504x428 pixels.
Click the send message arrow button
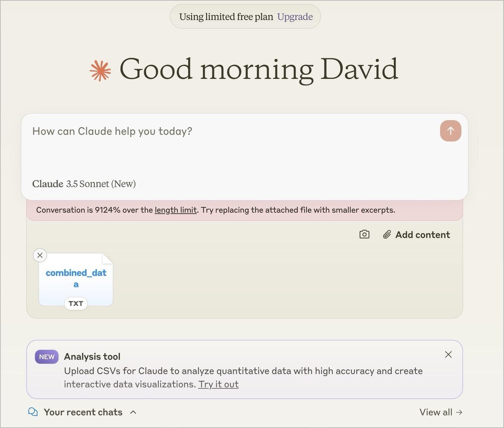point(450,131)
